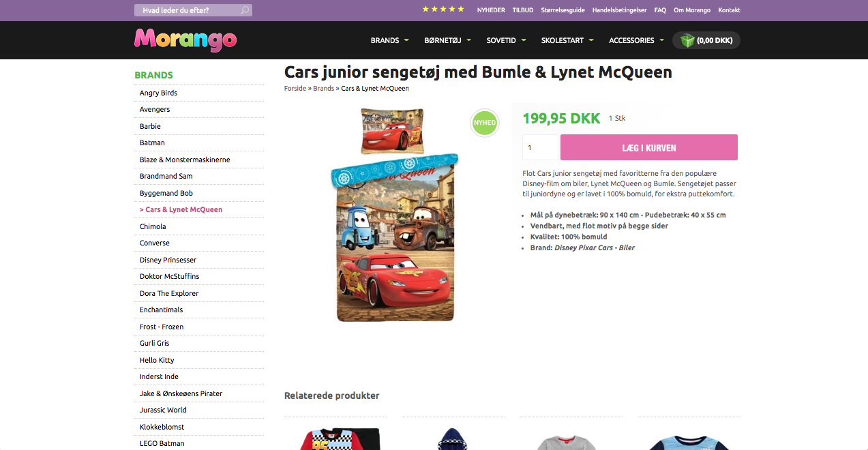
Task: Choose Hello Kitty from brands sidebar
Action: 157,360
